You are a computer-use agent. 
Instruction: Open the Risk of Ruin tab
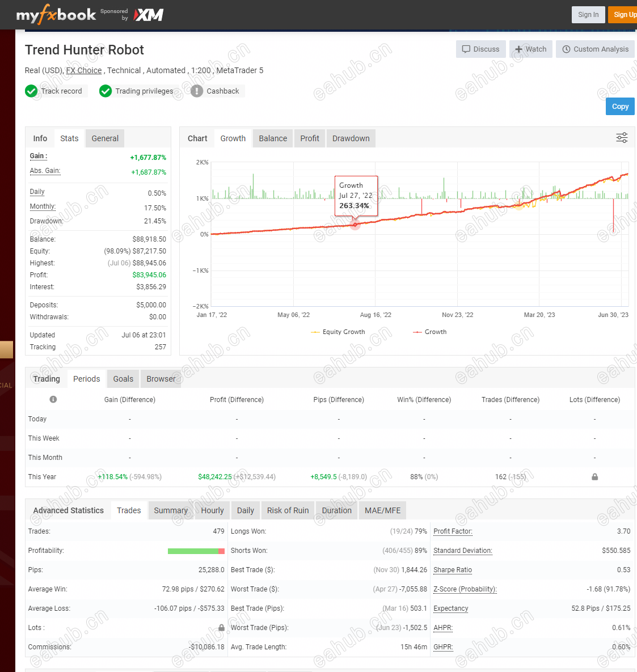tap(288, 510)
